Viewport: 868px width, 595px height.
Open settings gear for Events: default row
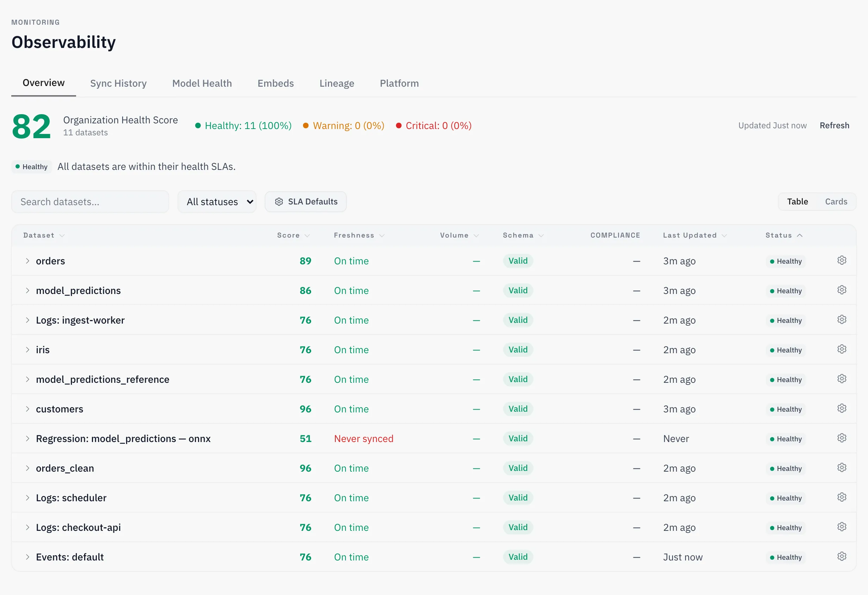(x=842, y=557)
